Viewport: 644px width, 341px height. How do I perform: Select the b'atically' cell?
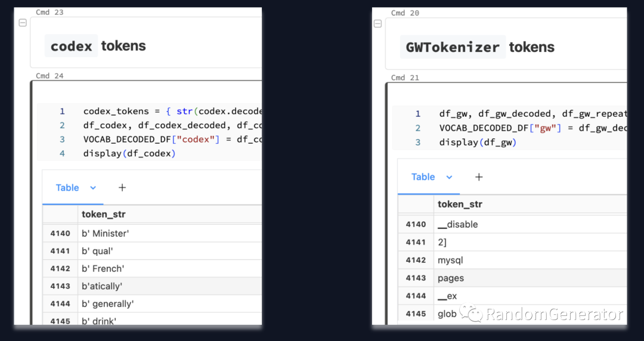169,286
